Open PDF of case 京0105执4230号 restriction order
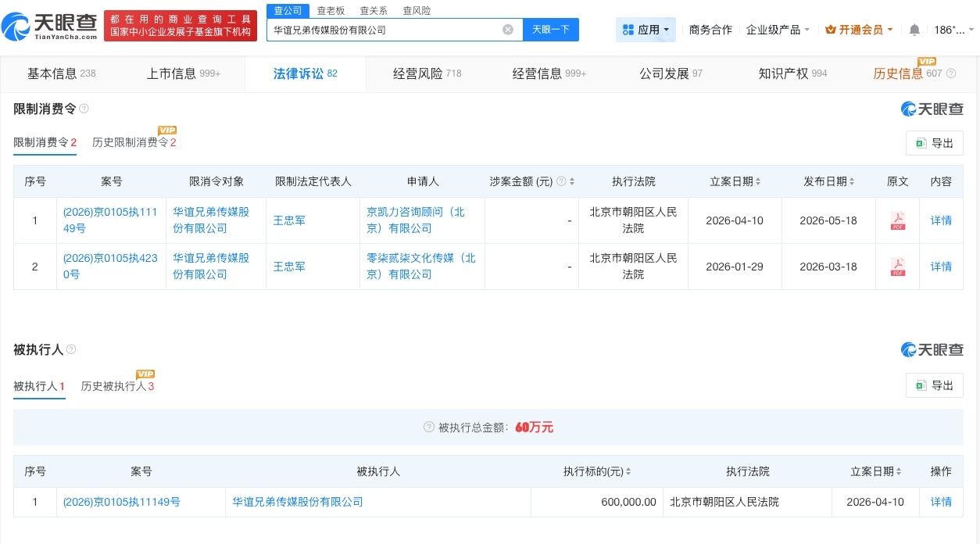This screenshot has width=980, height=544. 898,267
